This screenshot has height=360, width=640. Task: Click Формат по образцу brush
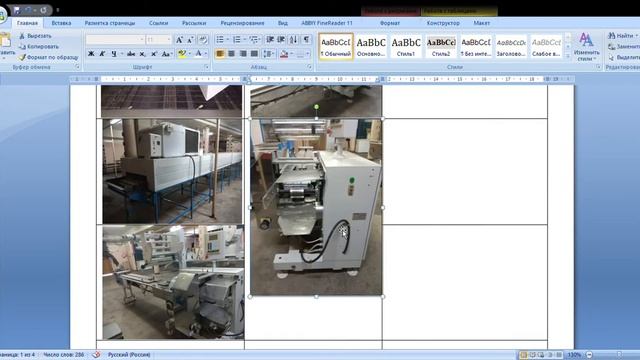48,57
